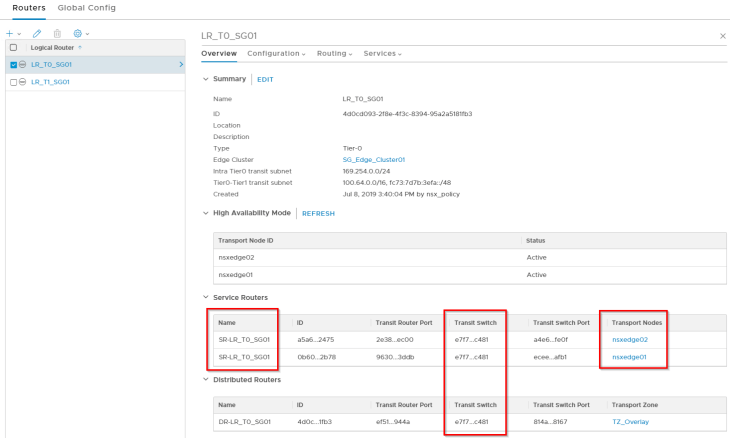Collapse the Summary section
Screen dimensions: 730x438
pos(206,78)
